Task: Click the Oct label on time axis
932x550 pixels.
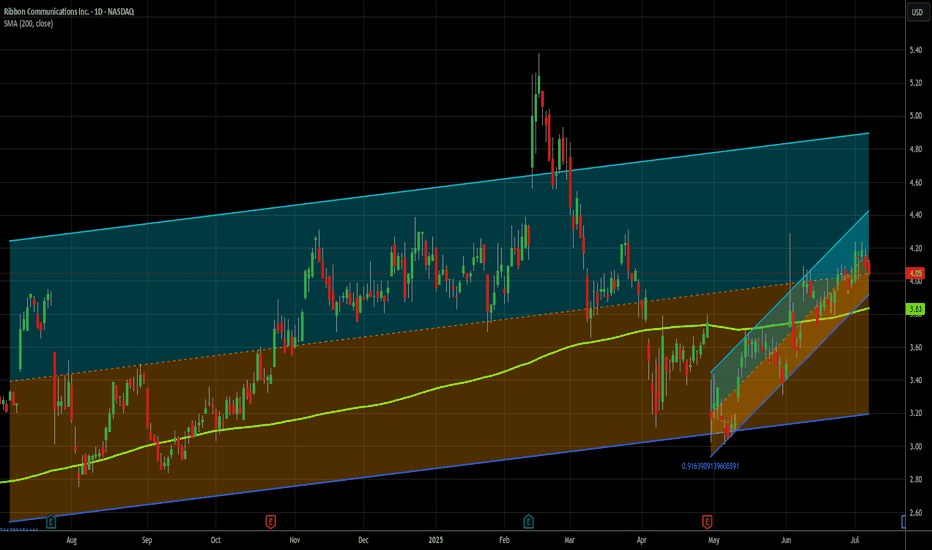Action: click(x=215, y=540)
